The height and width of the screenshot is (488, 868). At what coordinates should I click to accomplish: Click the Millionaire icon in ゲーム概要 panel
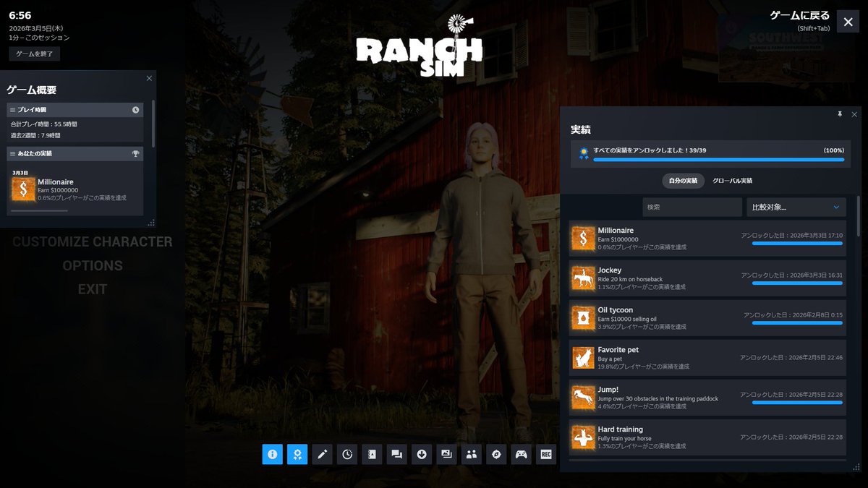pos(23,189)
